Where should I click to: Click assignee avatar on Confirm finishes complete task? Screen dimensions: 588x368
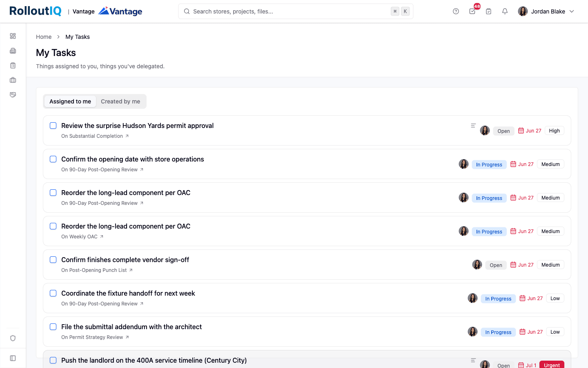pyautogui.click(x=477, y=265)
